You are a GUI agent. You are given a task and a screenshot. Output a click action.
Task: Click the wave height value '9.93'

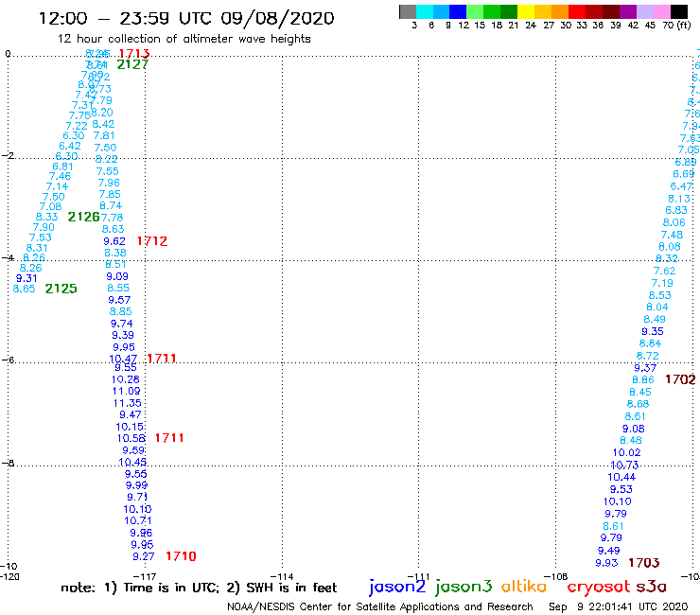[606, 563]
